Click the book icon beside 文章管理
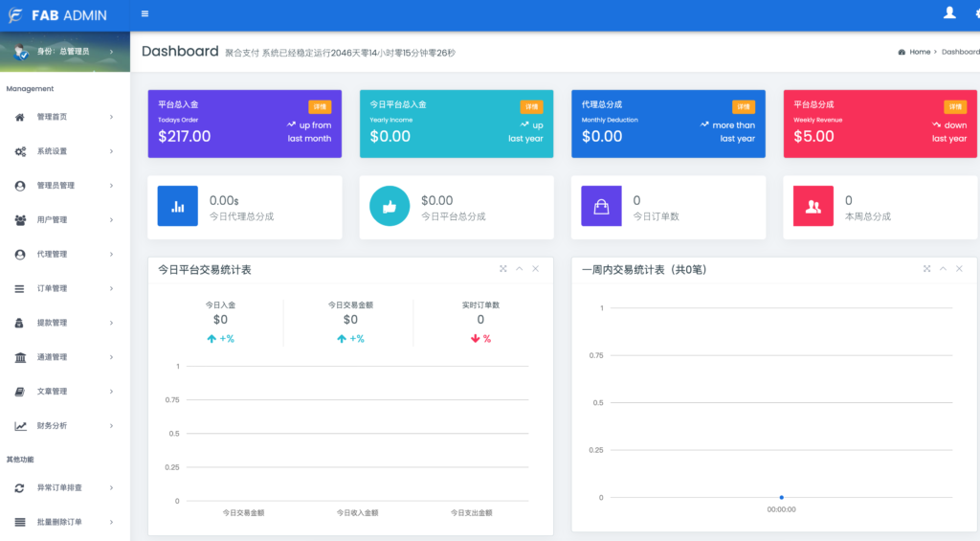 point(20,392)
